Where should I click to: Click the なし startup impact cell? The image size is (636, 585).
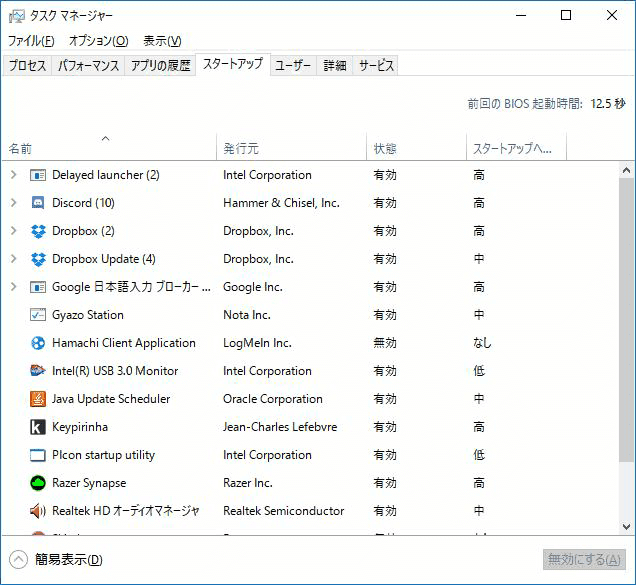point(482,343)
